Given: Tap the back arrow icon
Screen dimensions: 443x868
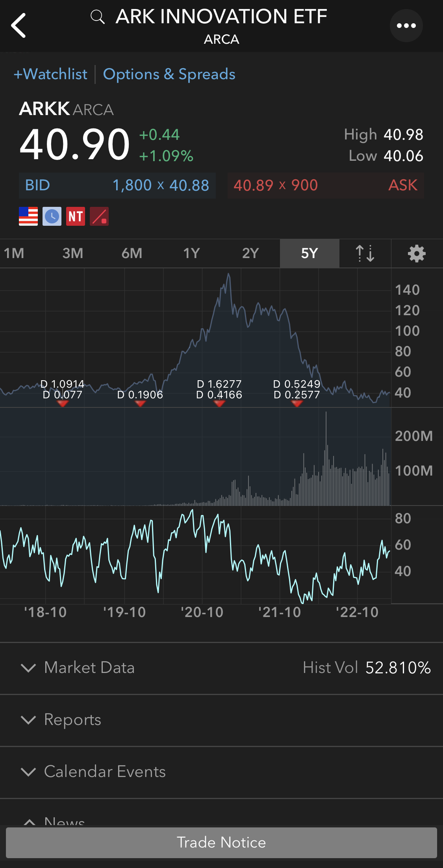Looking at the screenshot, I should pos(19,26).
